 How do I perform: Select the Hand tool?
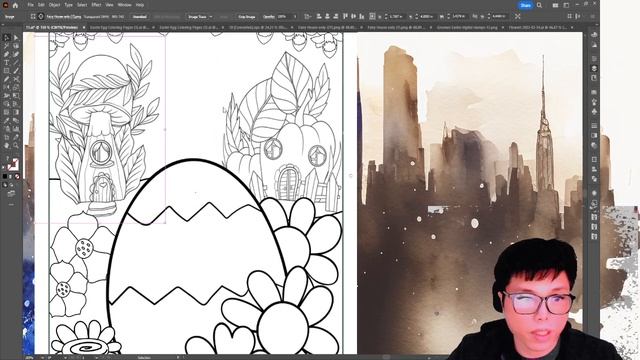[7, 145]
